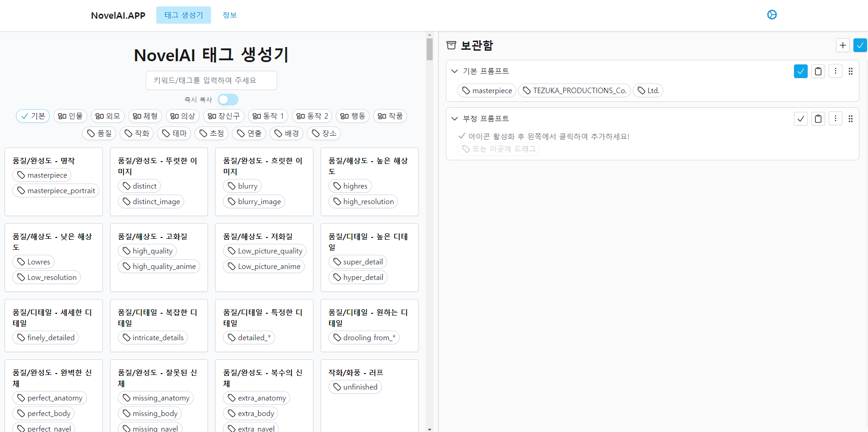This screenshot has width=868, height=432.
Task: Filter by the 품질 tag chip
Action: pos(99,133)
